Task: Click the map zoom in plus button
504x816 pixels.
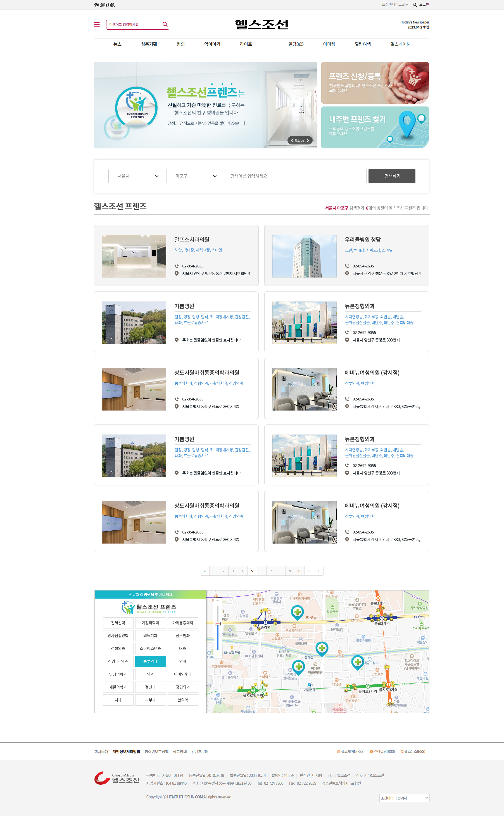Action: tap(218, 601)
